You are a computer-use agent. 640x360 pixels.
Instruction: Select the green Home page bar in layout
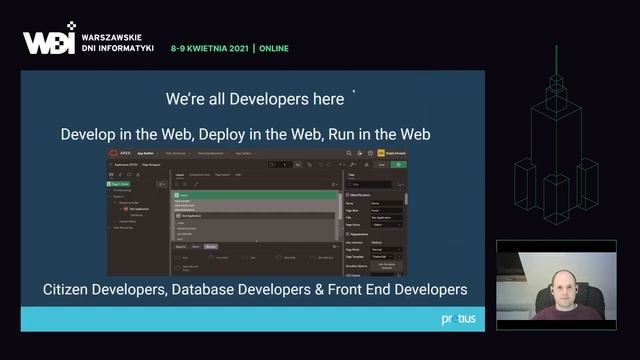coord(255,195)
